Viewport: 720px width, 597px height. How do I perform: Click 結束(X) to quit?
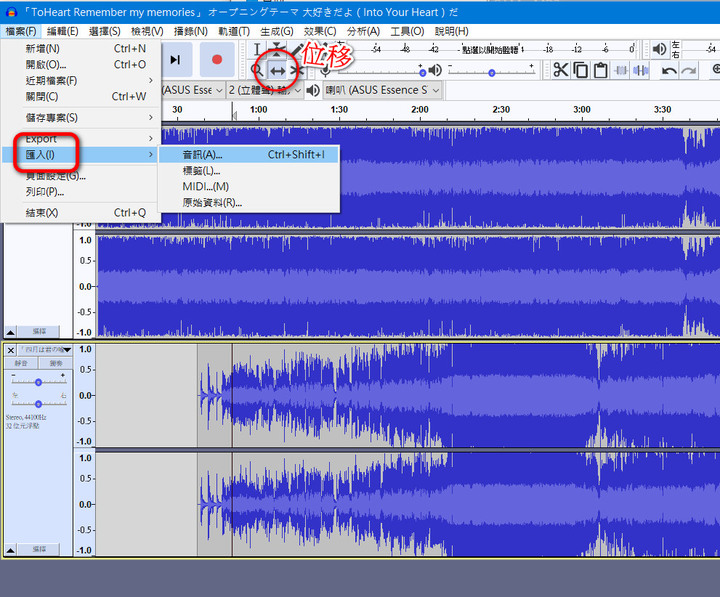pyautogui.click(x=81, y=213)
